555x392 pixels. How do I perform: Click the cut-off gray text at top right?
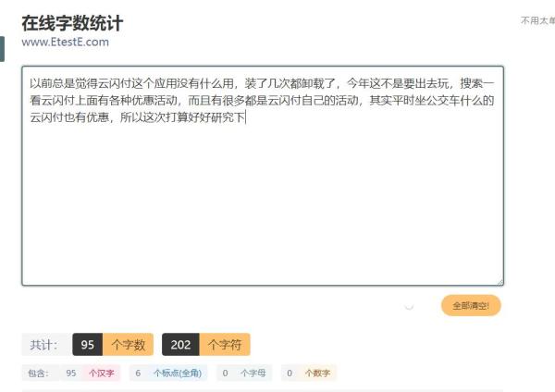[x=537, y=20]
